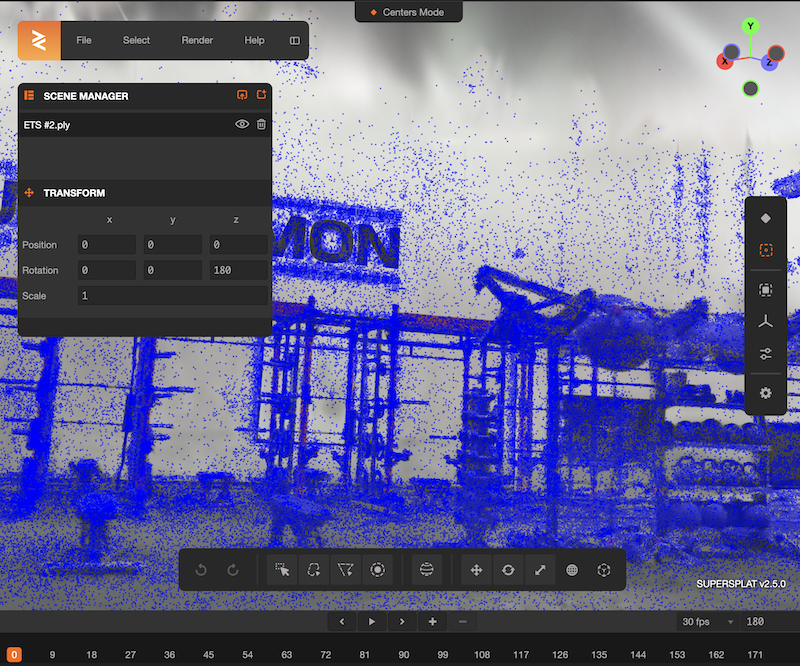Select the Rotate tool
The height and width of the screenshot is (666, 800).
[x=508, y=570]
